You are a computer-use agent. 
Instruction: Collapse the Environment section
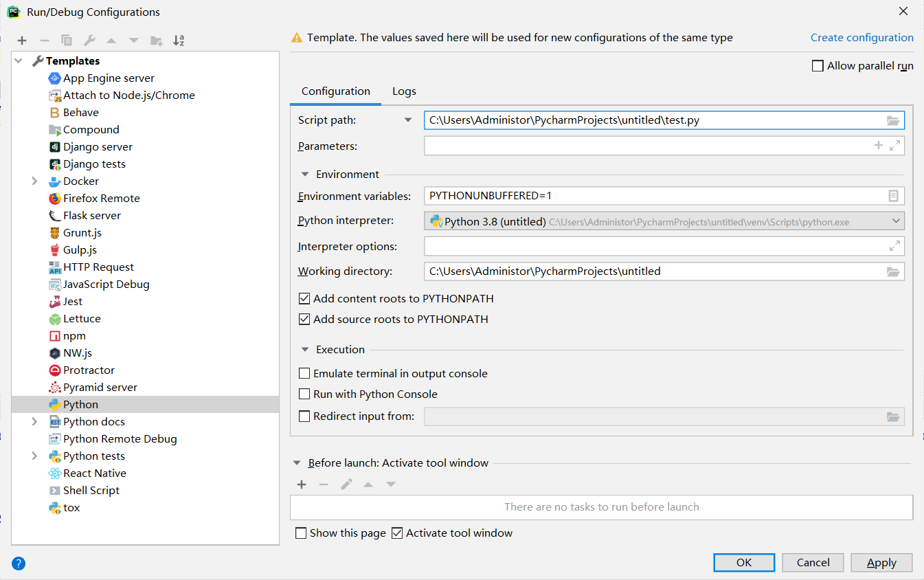pos(305,175)
